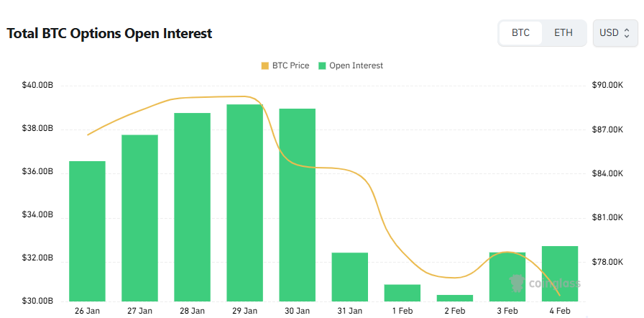Select the 3 Feb open interest bar

coord(507,276)
